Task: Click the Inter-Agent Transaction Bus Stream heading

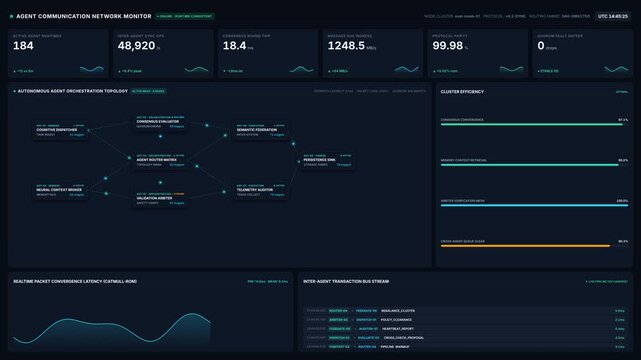Action: (346, 282)
